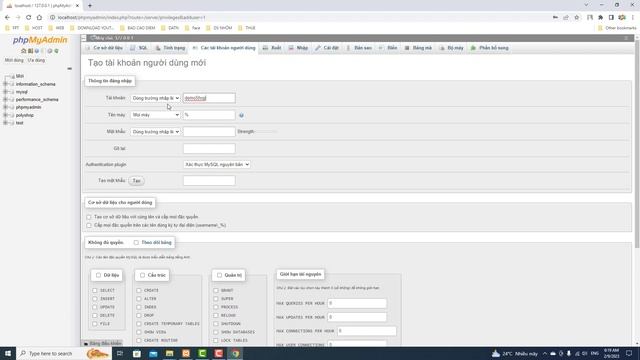The width and height of the screenshot is (640, 360).
Task: Open the browser home page
Action: [39, 17]
